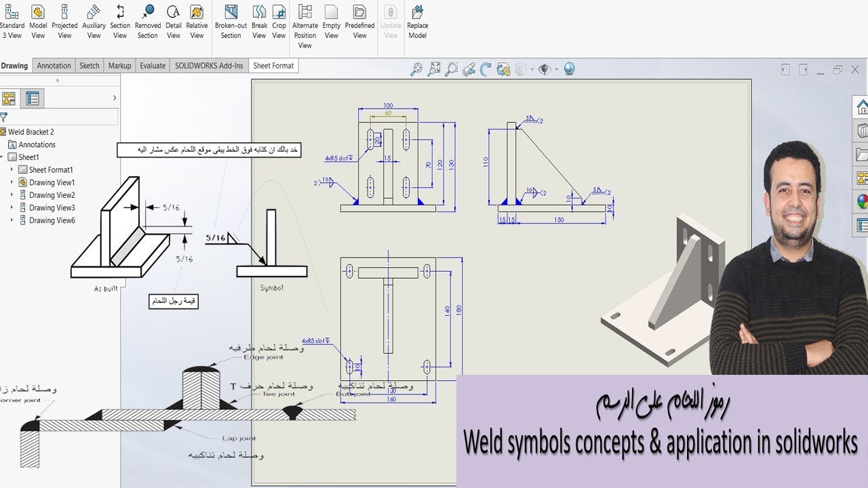Open the View Palette task pane icon
The width and height of the screenshot is (868, 488).
coord(861,178)
